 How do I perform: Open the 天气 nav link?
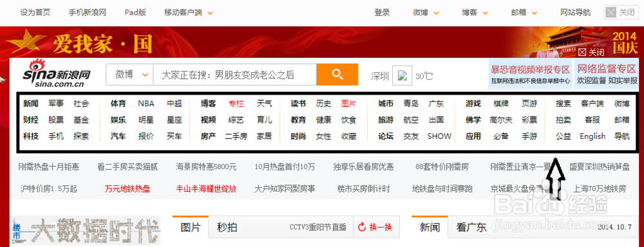(x=264, y=104)
